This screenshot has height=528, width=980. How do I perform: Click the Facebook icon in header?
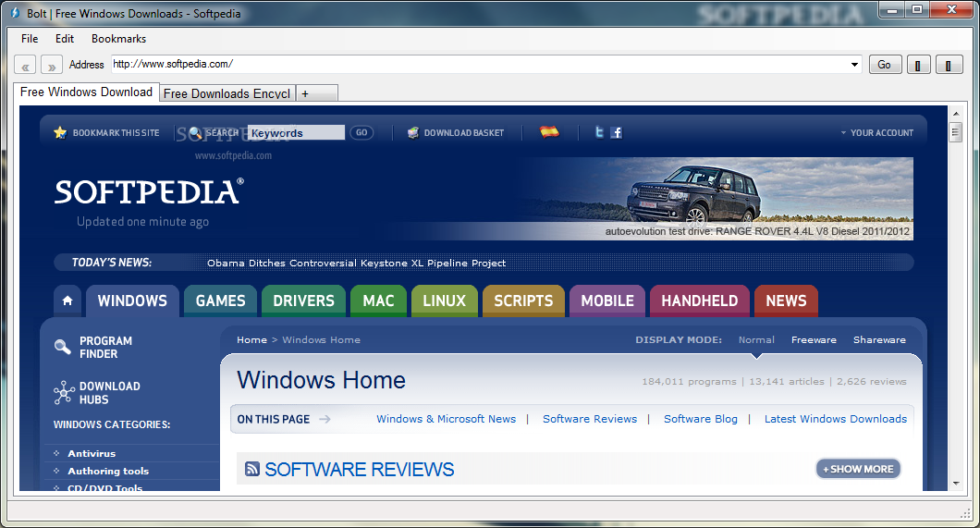(x=617, y=132)
